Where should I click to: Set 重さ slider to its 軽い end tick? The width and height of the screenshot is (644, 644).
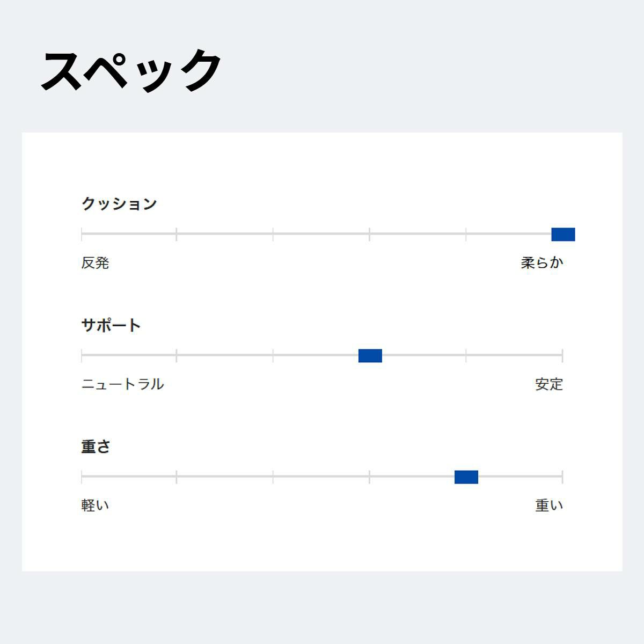tap(82, 477)
